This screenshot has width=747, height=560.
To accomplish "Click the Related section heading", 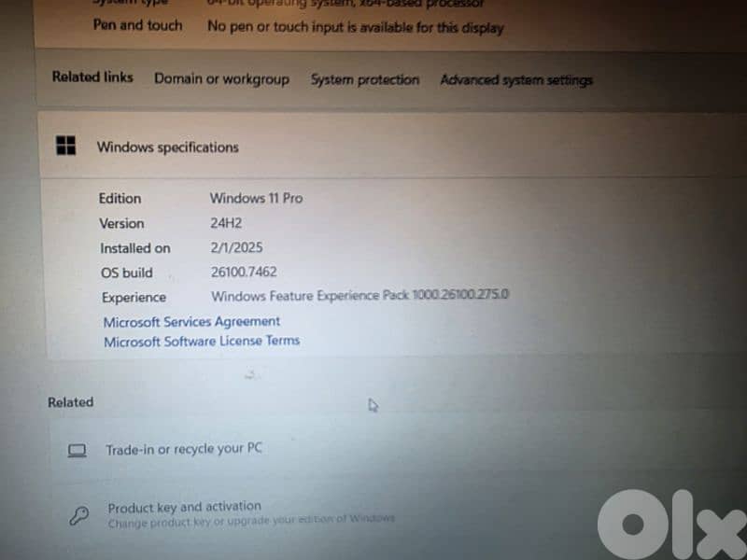I will click(69, 402).
